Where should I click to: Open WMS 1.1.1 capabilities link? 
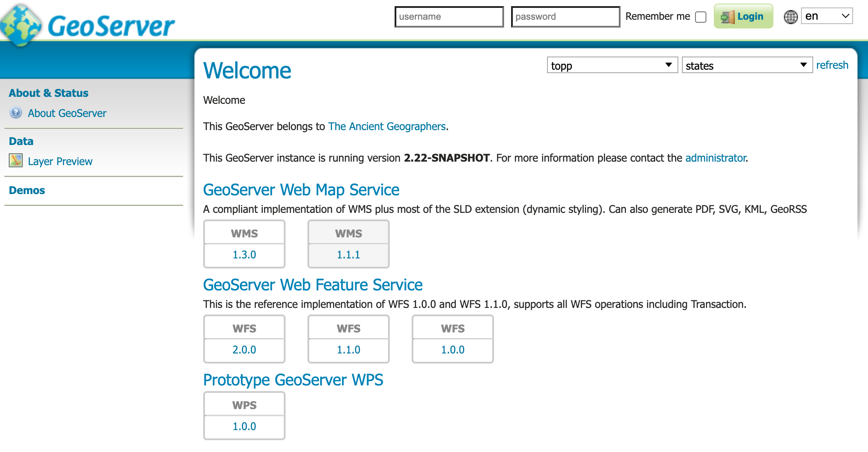click(349, 254)
